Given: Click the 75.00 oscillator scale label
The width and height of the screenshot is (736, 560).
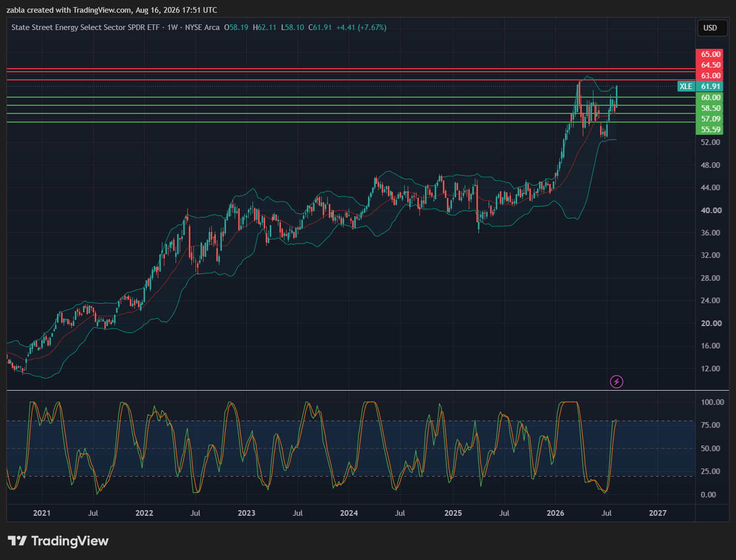Looking at the screenshot, I should click(x=711, y=425).
